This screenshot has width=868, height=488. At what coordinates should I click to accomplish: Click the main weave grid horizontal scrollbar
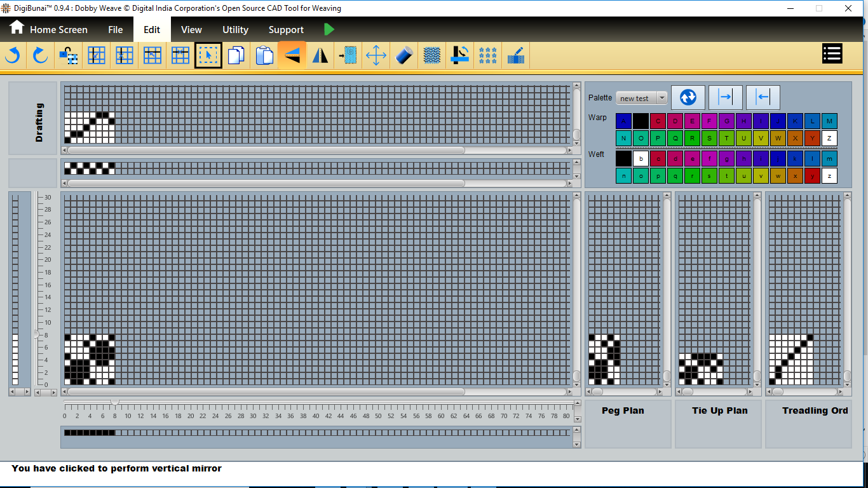(267, 392)
